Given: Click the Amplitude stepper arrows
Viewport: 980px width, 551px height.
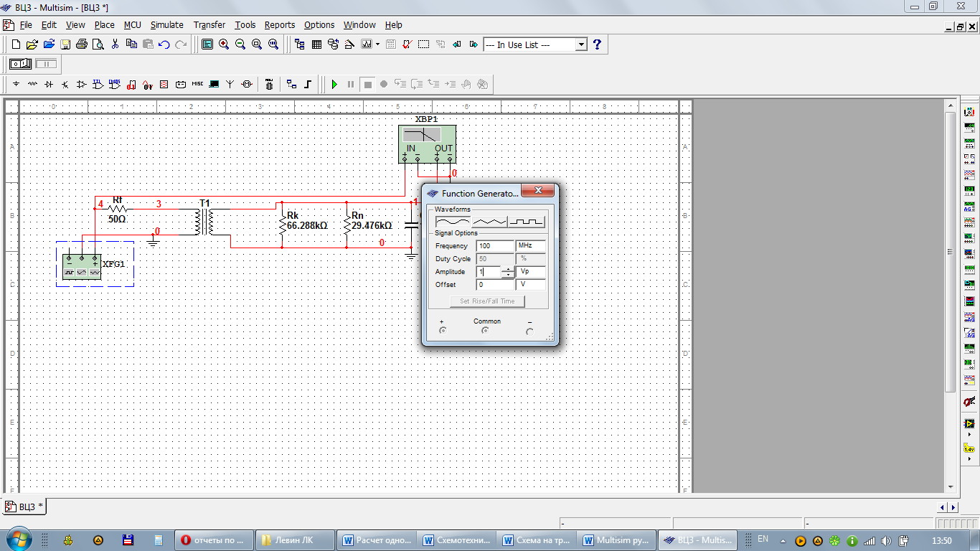Looking at the screenshot, I should (508, 272).
